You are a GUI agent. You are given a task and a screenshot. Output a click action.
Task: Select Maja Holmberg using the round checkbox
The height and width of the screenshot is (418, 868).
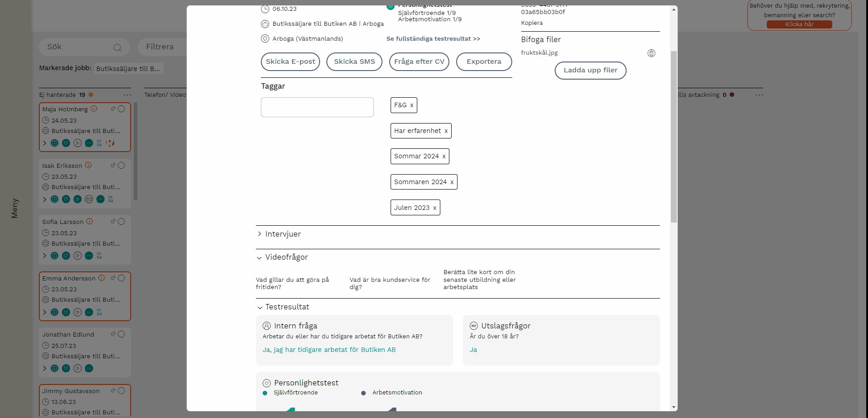[x=121, y=109]
